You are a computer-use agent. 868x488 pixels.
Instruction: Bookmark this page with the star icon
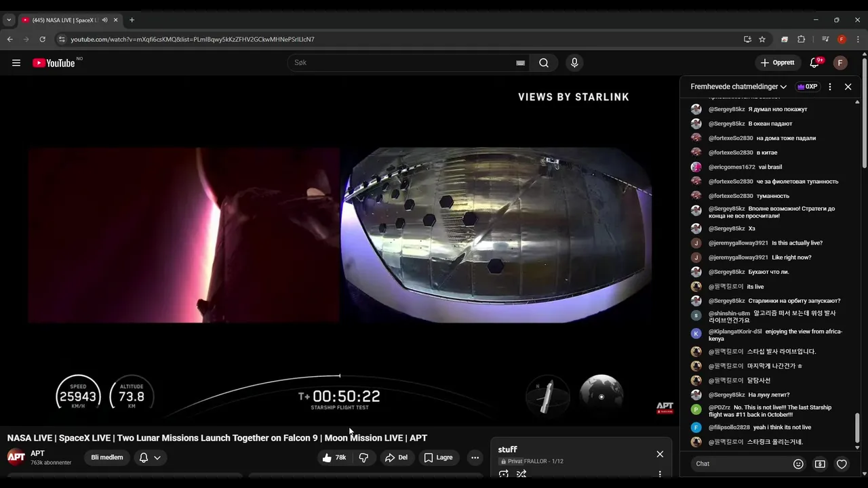[762, 39]
